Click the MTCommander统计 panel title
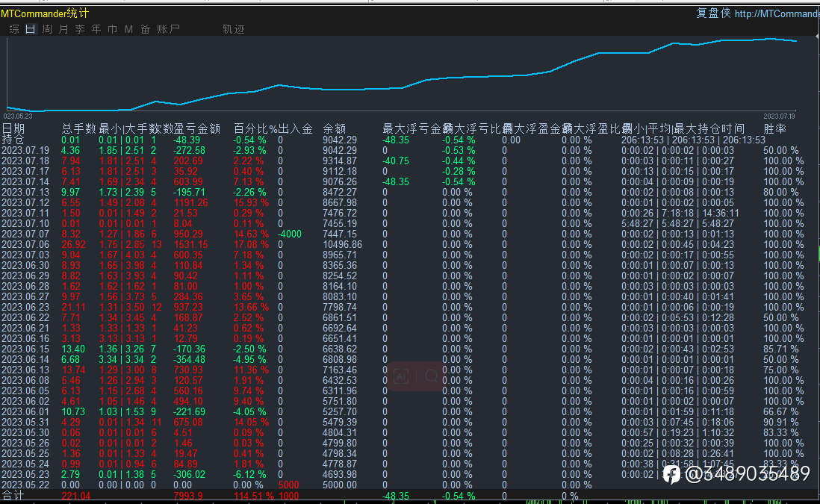This screenshot has width=820, height=504. (45, 13)
